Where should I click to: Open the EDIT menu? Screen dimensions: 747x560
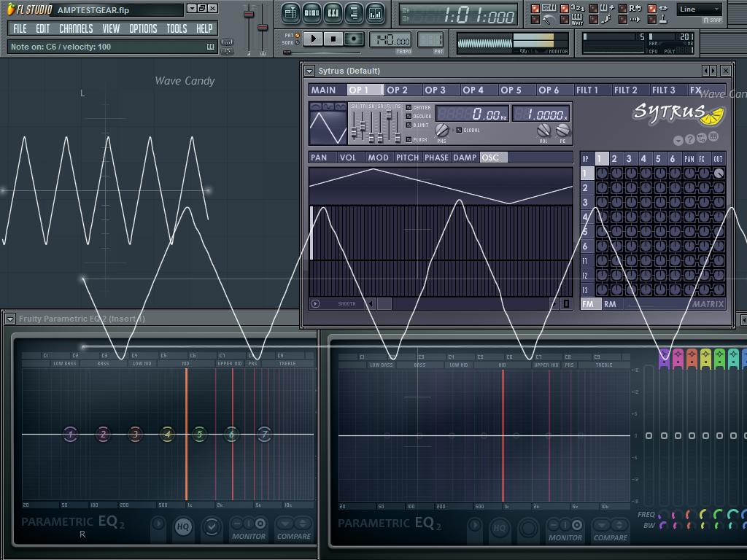click(43, 28)
